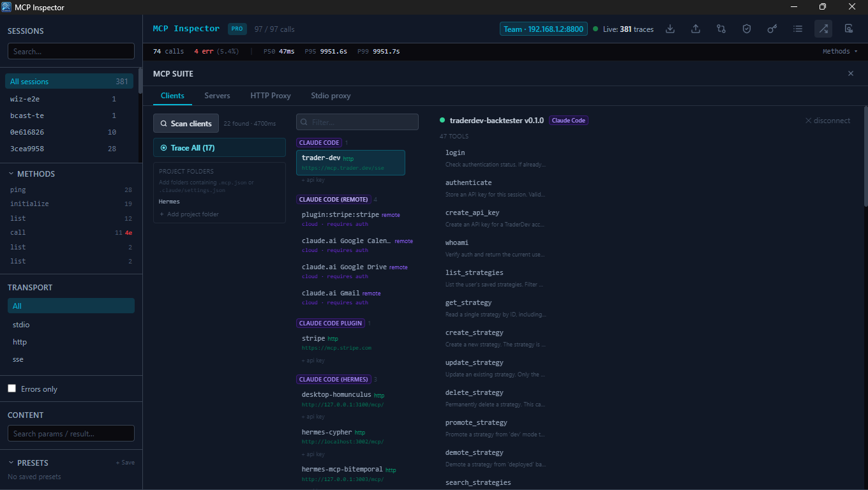The width and height of the screenshot is (868, 490).
Task: Select claude.ai Google Drive client
Action: click(x=350, y=271)
